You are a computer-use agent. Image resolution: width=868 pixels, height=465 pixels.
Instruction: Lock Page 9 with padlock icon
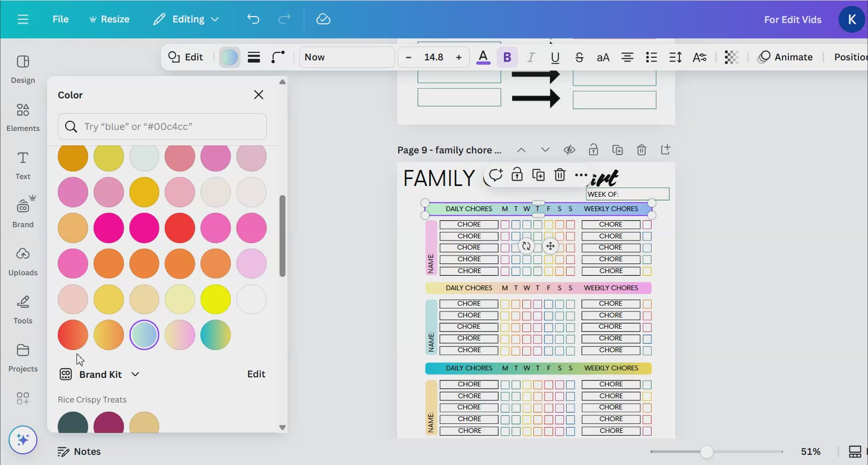coord(593,150)
